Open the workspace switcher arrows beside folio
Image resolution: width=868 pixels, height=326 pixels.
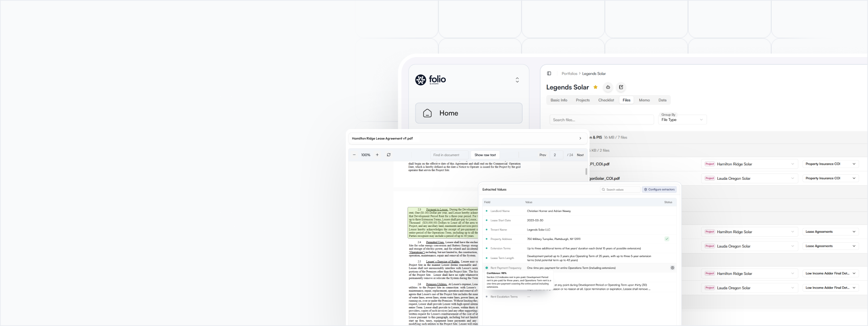coord(517,80)
